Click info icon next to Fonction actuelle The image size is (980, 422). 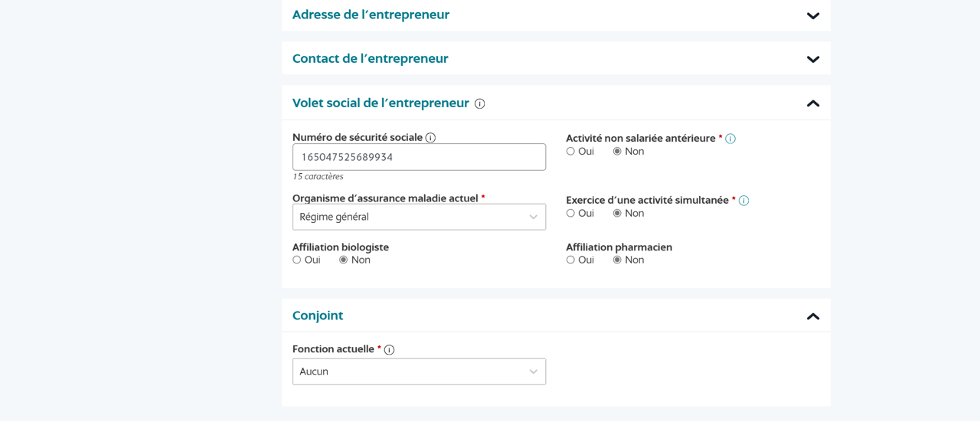(x=389, y=350)
